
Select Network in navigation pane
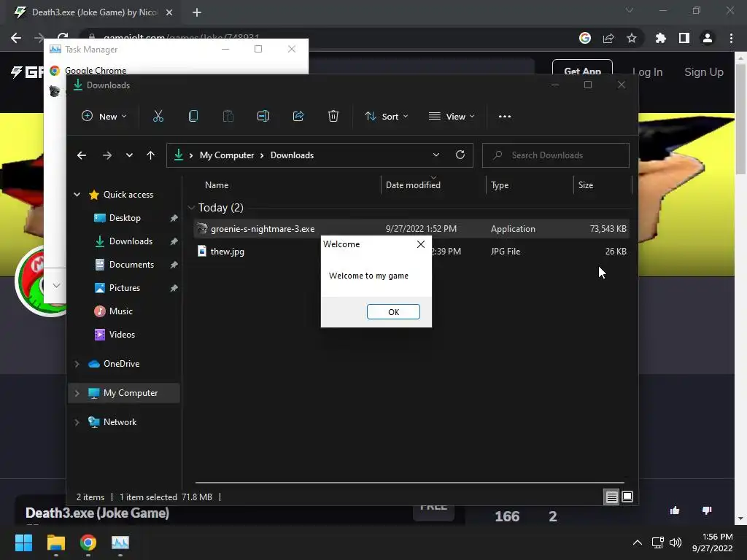coord(120,422)
